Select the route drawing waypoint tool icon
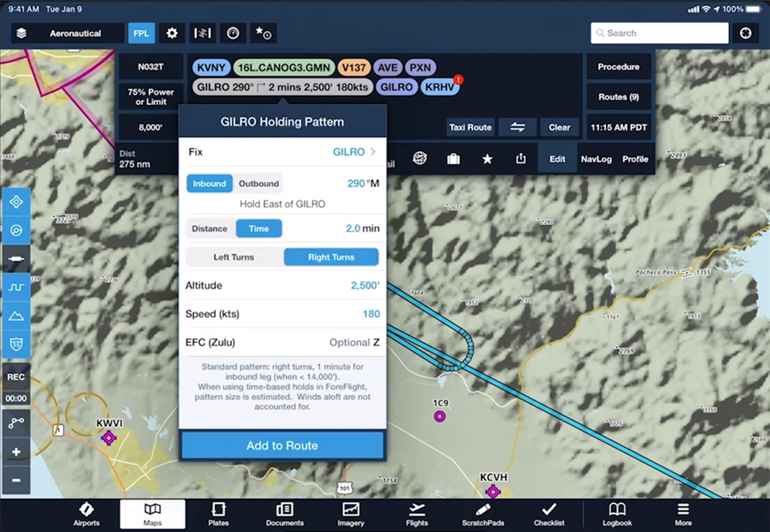This screenshot has width=770, height=532. coord(16,423)
